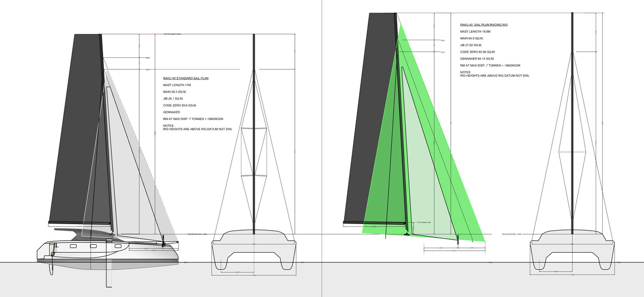Click the TOP OF BOOM label near racing mast
Image resolution: width=644 pixels, height=297 pixels.
(421, 222)
